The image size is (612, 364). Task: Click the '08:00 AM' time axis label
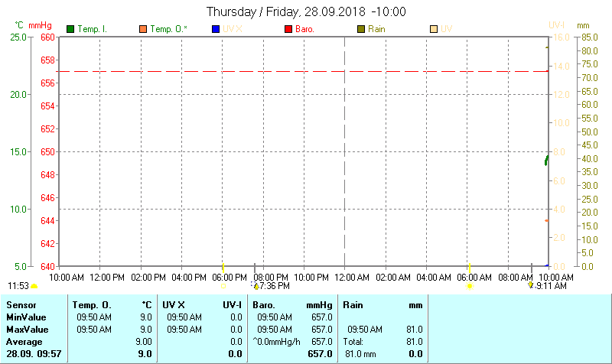(x=515, y=278)
